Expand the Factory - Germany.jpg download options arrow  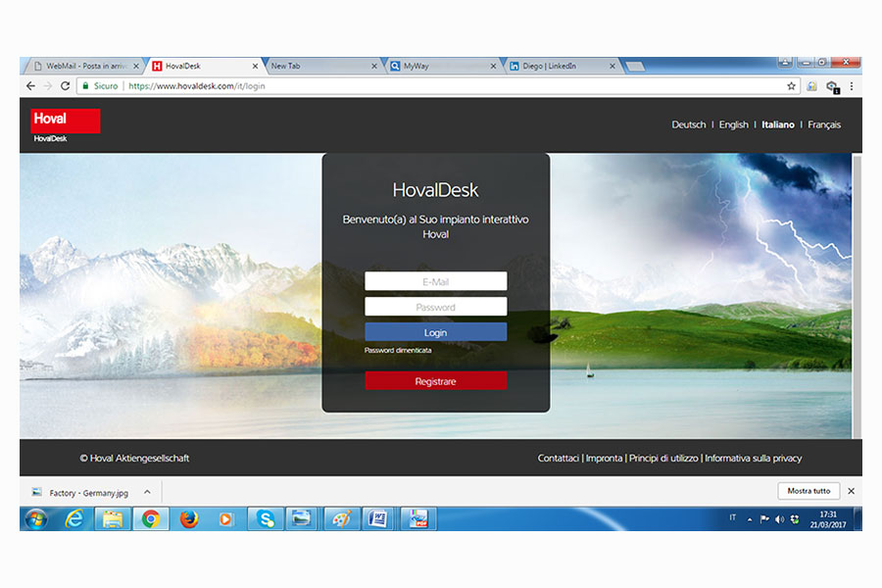(147, 492)
